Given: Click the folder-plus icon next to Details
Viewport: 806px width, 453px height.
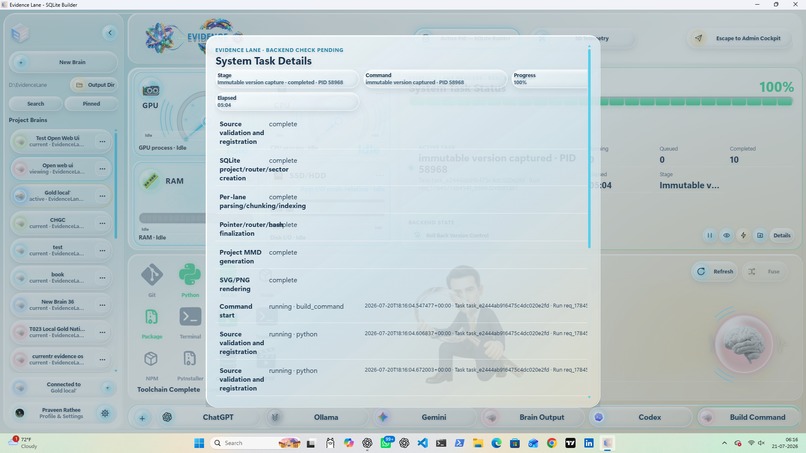Looking at the screenshot, I should tap(760, 235).
